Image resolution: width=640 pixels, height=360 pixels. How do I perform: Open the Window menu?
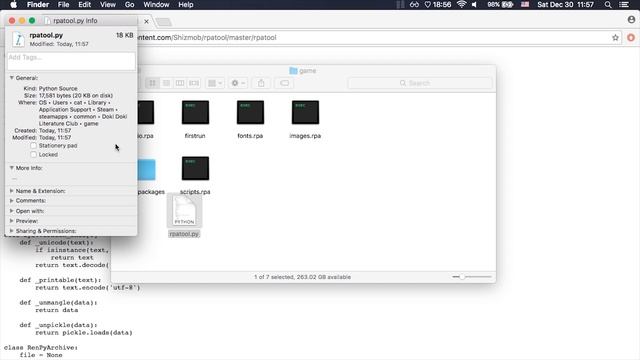156,4
